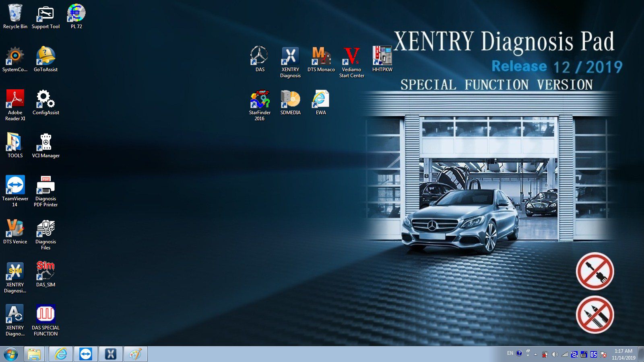This screenshot has width=644, height=362.
Task: Open TeamViewer 14 from the desktop
Action: 15,191
